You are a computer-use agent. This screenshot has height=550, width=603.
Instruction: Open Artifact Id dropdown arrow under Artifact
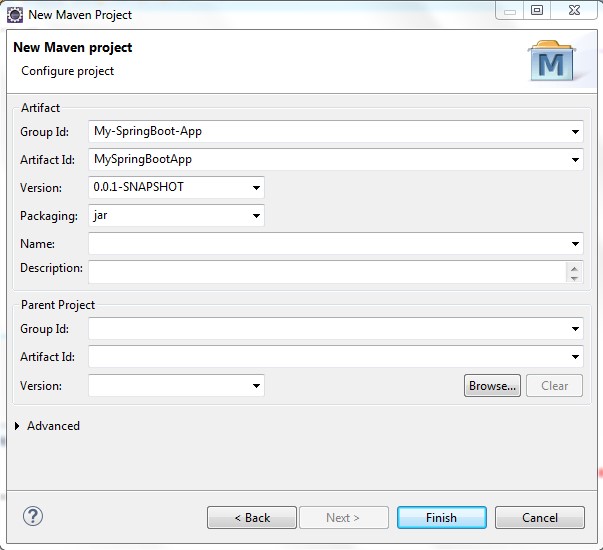(575, 160)
